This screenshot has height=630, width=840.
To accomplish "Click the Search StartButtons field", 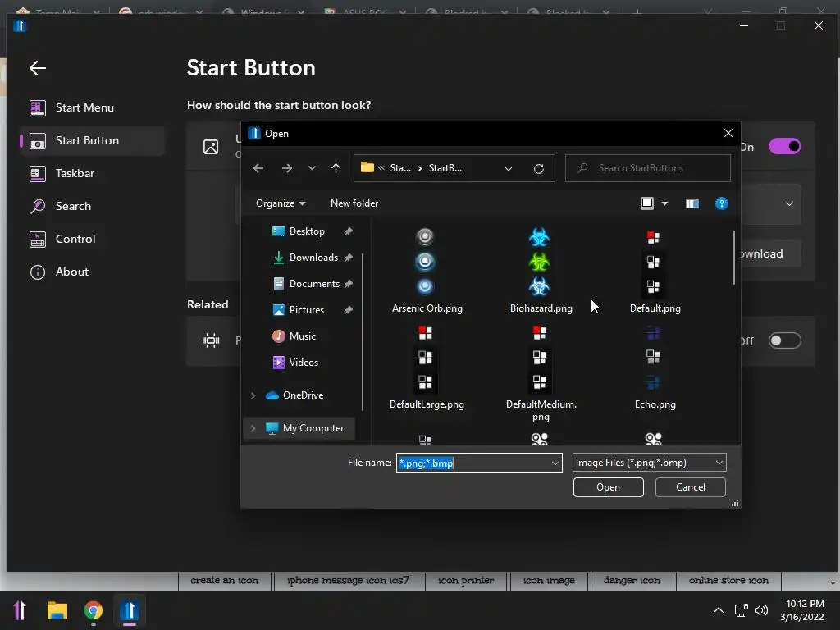I will (x=648, y=168).
